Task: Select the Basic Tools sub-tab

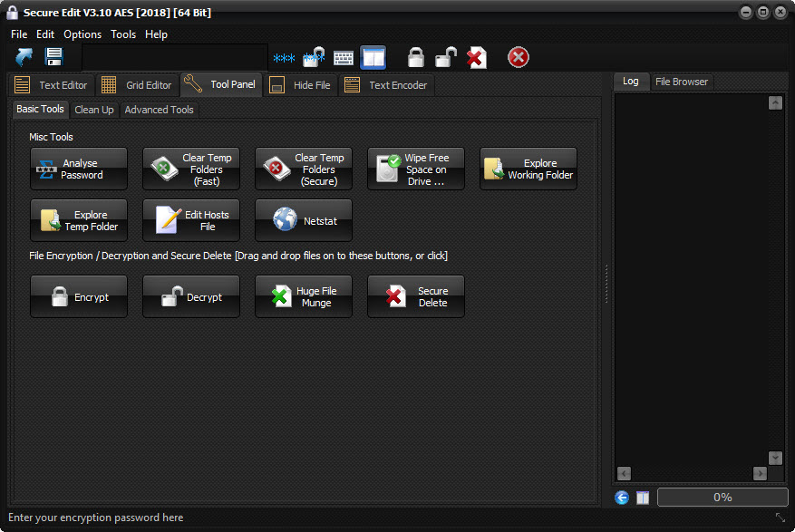Action: tap(40, 109)
